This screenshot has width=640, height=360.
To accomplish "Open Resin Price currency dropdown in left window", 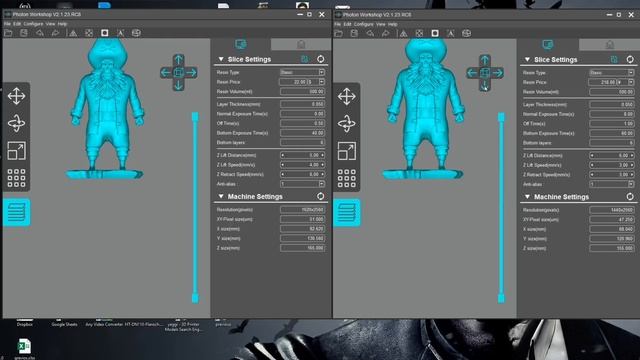I will 322,82.
